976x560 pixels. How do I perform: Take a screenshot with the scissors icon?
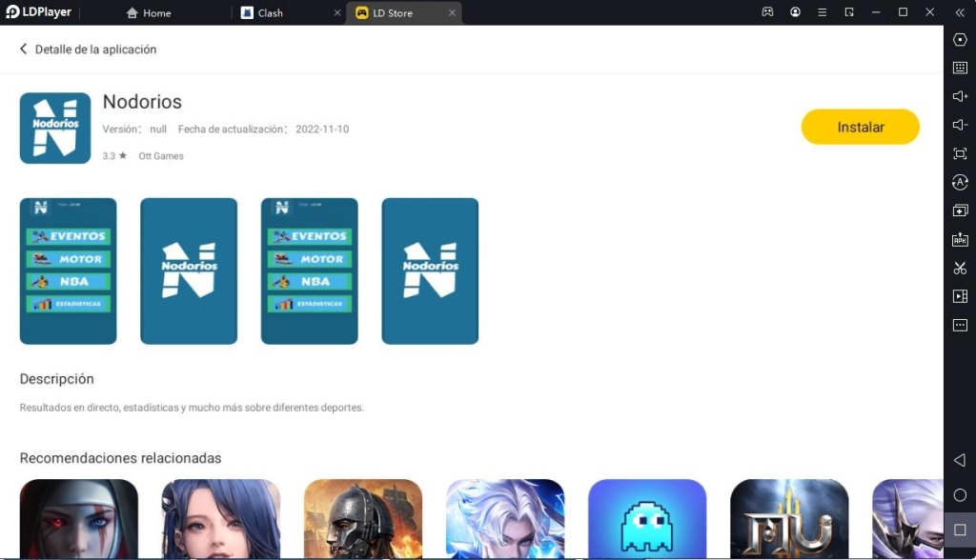click(x=960, y=268)
